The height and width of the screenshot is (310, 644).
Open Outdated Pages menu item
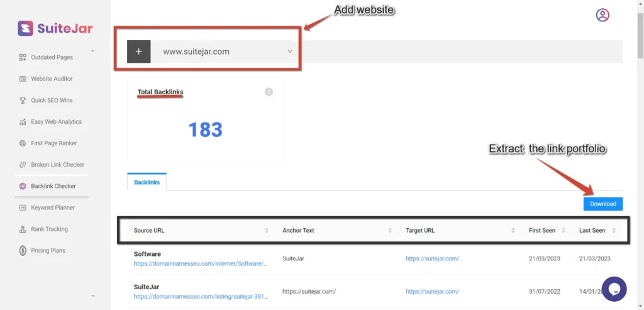pos(52,57)
